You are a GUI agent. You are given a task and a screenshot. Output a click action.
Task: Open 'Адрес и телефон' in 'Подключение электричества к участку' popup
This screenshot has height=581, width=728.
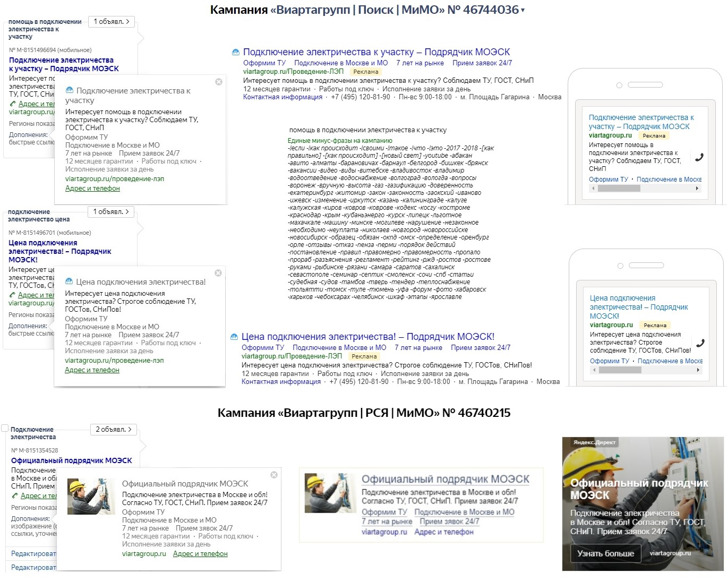[92, 189]
